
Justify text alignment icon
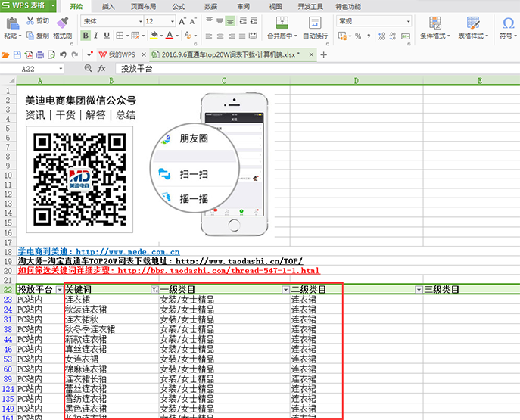coord(242,36)
